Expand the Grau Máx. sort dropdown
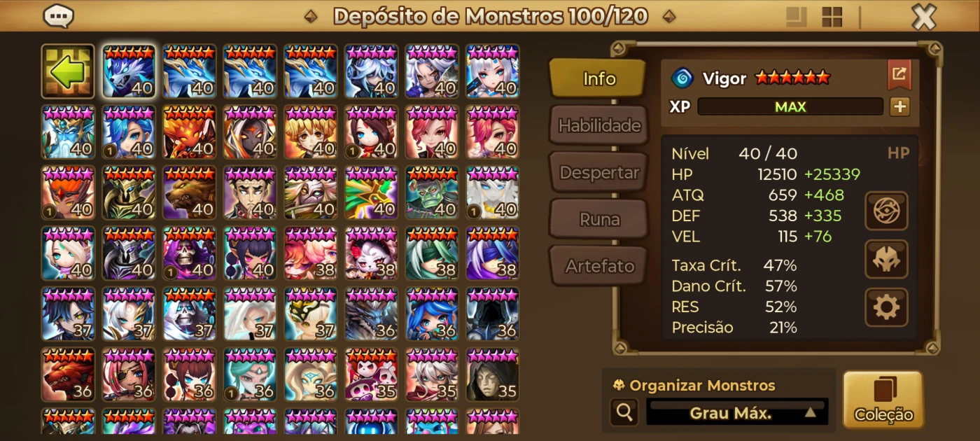This screenshot has width=980, height=441. [x=736, y=412]
